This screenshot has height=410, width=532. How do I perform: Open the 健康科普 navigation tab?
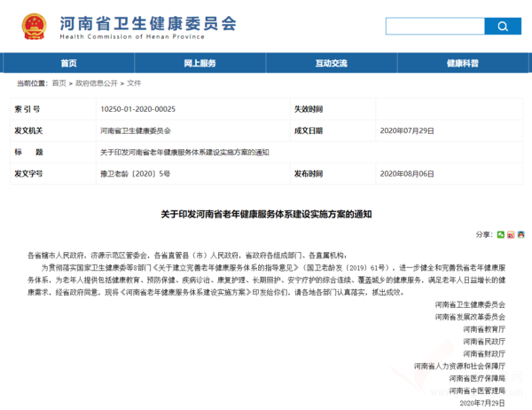pos(463,63)
